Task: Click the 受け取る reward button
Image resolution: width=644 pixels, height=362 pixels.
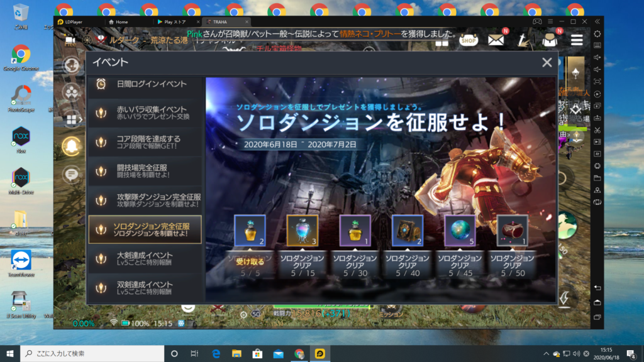Action: pyautogui.click(x=250, y=262)
